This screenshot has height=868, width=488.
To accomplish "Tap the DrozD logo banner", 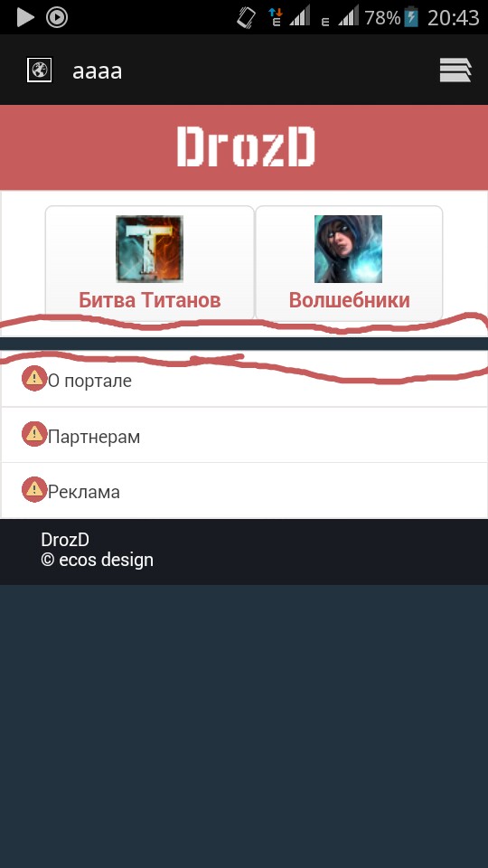I will 244,147.
